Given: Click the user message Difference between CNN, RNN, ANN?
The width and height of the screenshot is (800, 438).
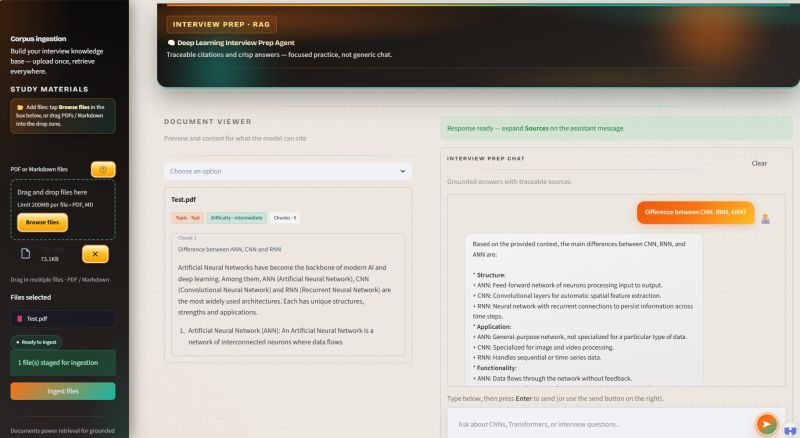Looking at the screenshot, I should [695, 212].
